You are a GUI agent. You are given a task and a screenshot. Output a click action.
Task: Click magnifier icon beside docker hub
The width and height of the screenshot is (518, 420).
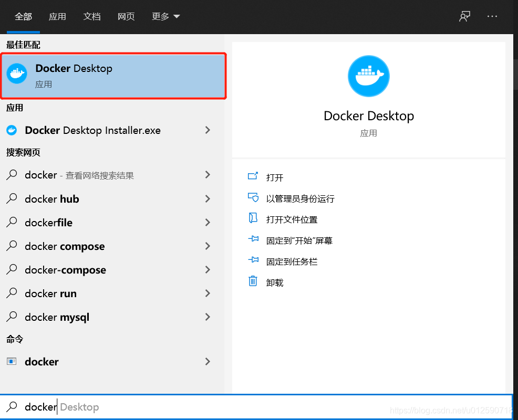pos(12,199)
